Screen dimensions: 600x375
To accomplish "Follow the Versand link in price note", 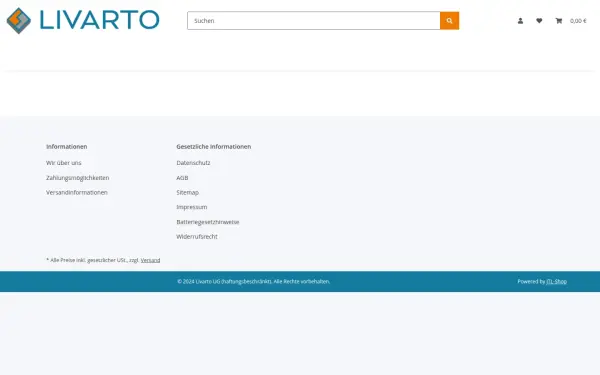I will click(150, 260).
